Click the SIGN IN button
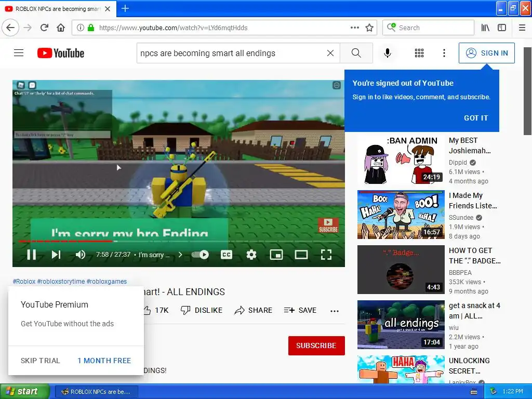This screenshot has height=399, width=532. coord(486,53)
